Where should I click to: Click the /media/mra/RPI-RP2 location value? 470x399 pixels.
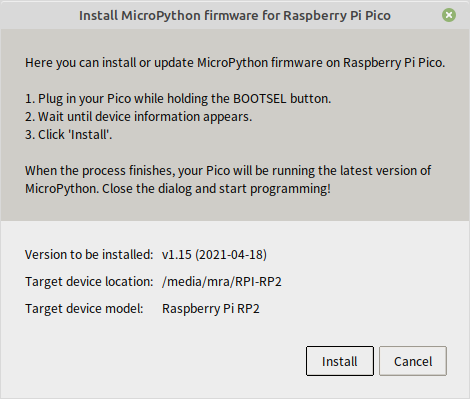click(x=222, y=282)
